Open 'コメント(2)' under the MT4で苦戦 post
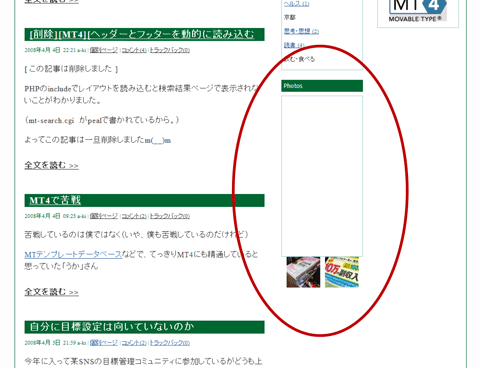The image size is (480, 368). (134, 216)
